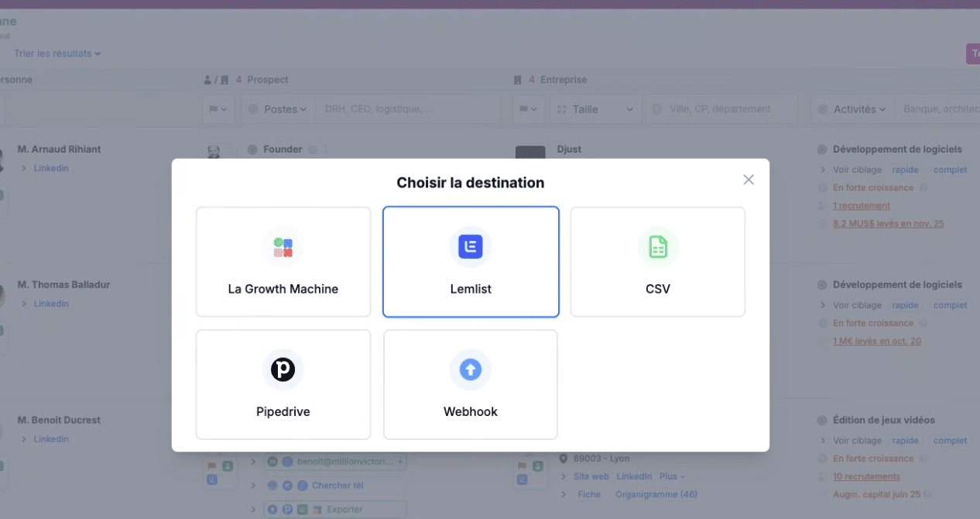
Task: Open Thomas Balladur's Linkedin link
Action: 51,304
